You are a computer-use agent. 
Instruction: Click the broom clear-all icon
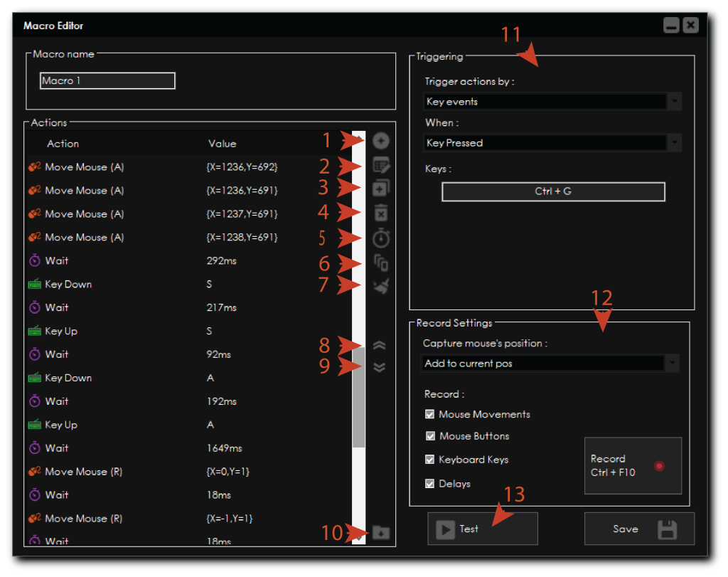tap(381, 286)
